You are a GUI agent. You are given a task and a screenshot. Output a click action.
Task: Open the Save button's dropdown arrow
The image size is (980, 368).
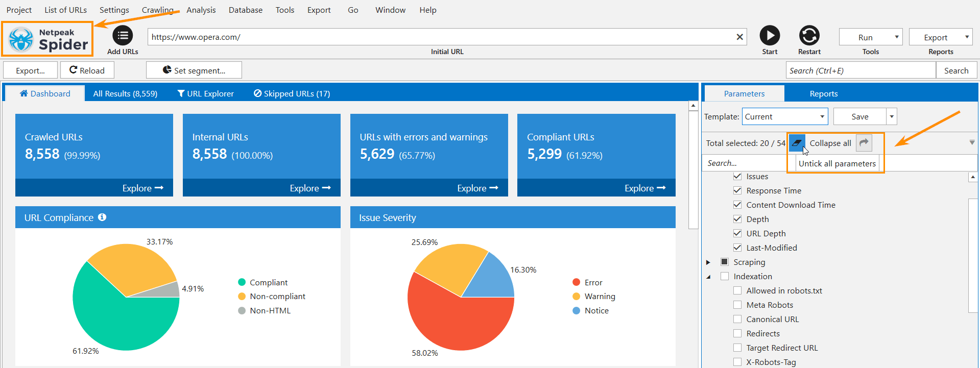pyautogui.click(x=892, y=116)
